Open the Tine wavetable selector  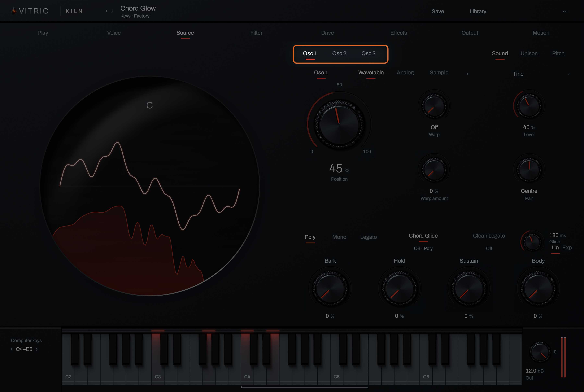pyautogui.click(x=518, y=74)
